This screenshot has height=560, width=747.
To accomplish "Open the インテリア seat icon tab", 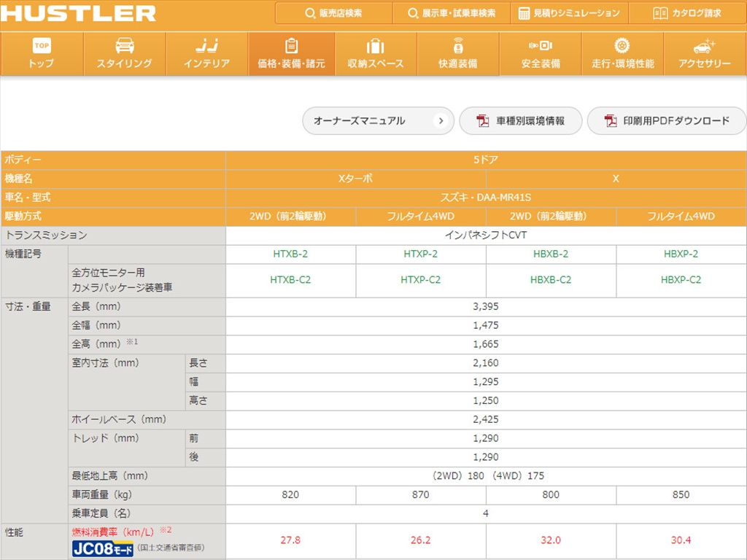I will (206, 46).
